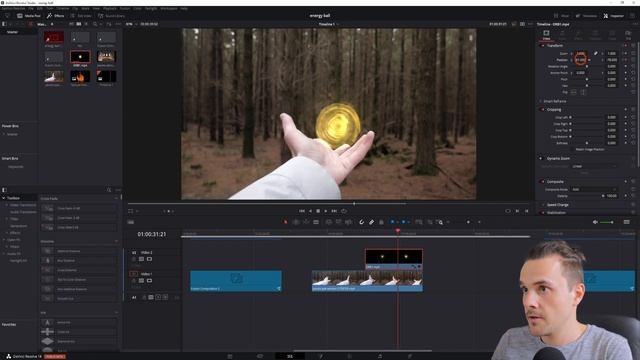Image resolution: width=640 pixels, height=360 pixels.
Task: Toggle the linked selection chain icon
Action: [x=371, y=222]
